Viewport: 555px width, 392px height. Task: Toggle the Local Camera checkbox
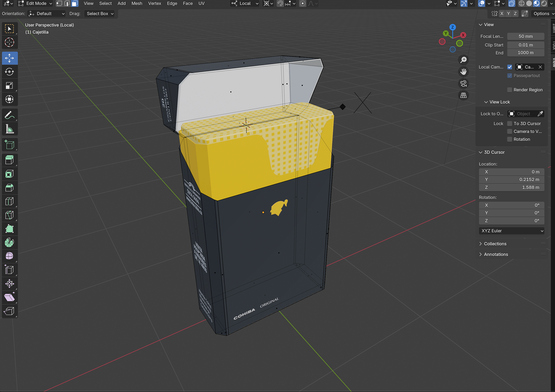coord(510,67)
